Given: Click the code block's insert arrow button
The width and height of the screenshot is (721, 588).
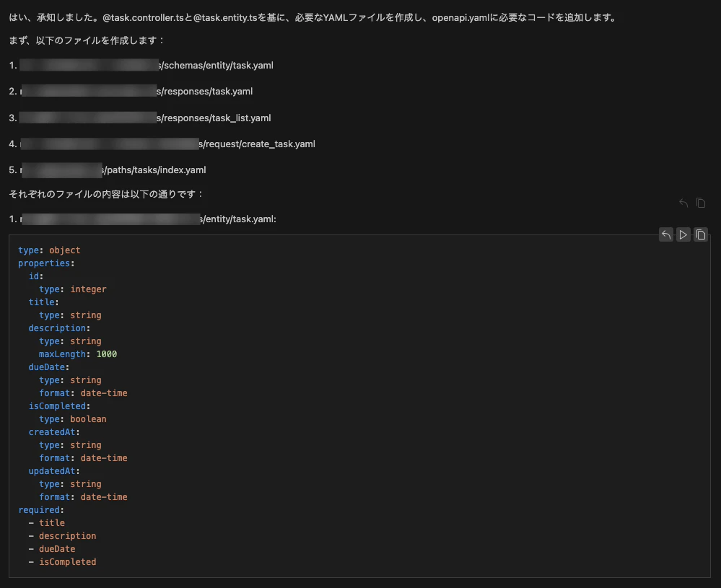Looking at the screenshot, I should [x=666, y=234].
